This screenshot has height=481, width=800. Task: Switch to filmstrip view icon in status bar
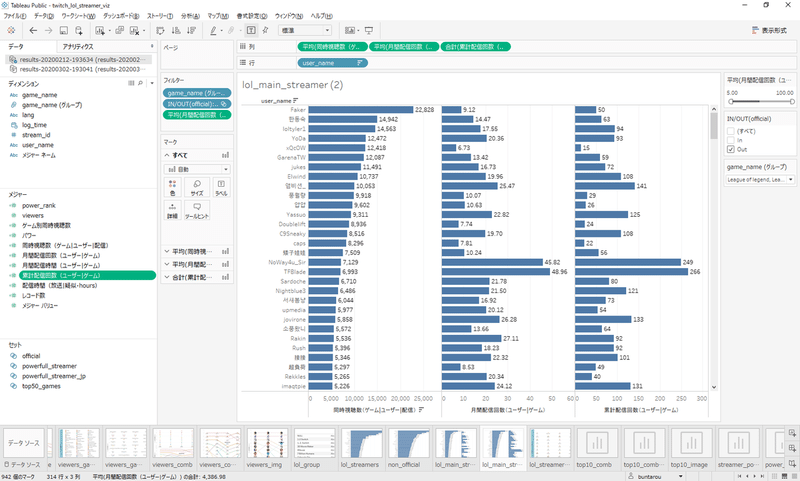[784, 476]
